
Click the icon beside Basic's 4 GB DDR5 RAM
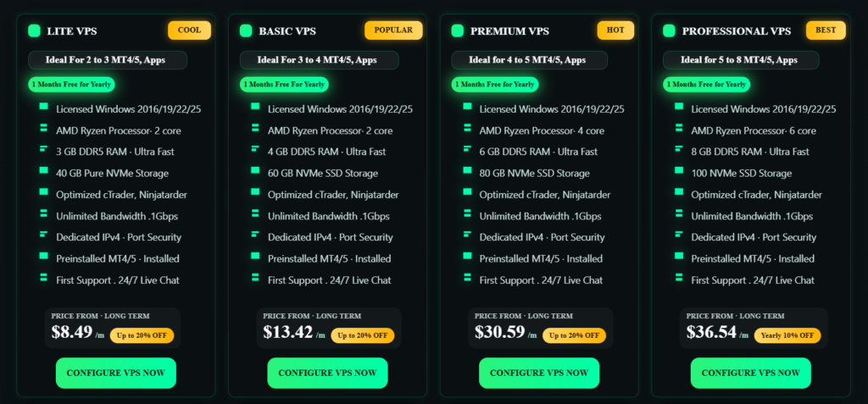pos(255,149)
